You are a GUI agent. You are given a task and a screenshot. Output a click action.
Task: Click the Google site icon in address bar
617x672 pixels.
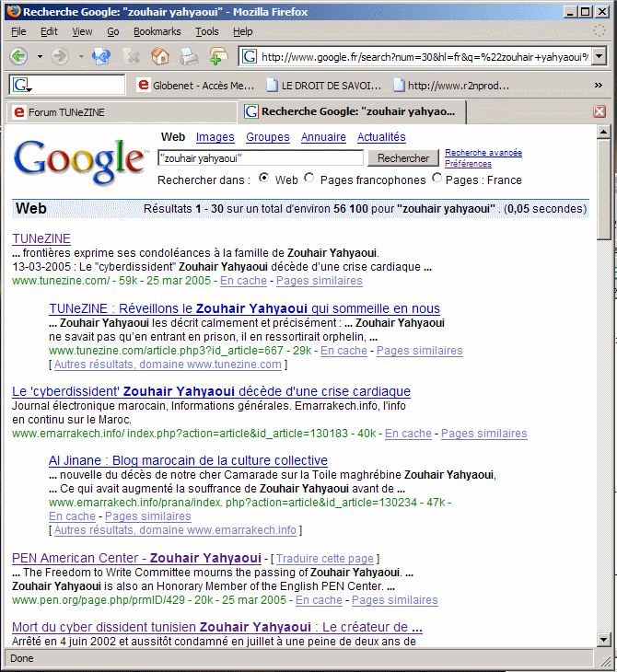[x=250, y=56]
